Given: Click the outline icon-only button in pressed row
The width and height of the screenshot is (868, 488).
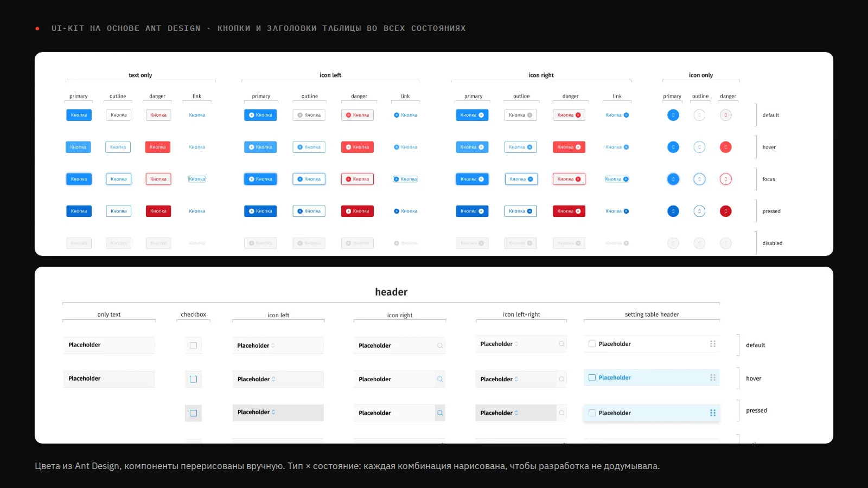Looking at the screenshot, I should click(x=700, y=211).
